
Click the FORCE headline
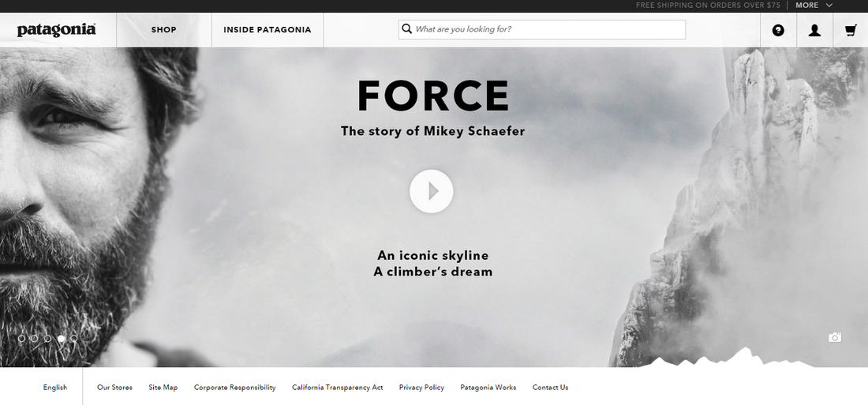[x=433, y=96]
